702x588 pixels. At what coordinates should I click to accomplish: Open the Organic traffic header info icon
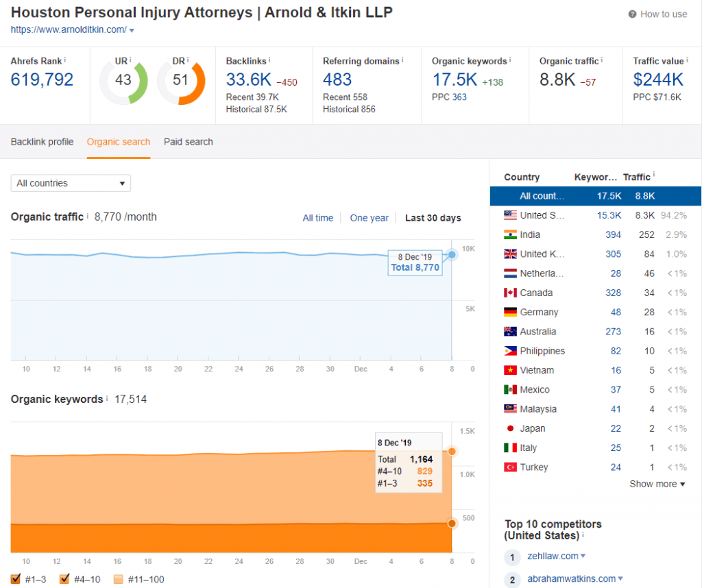pyautogui.click(x=602, y=60)
